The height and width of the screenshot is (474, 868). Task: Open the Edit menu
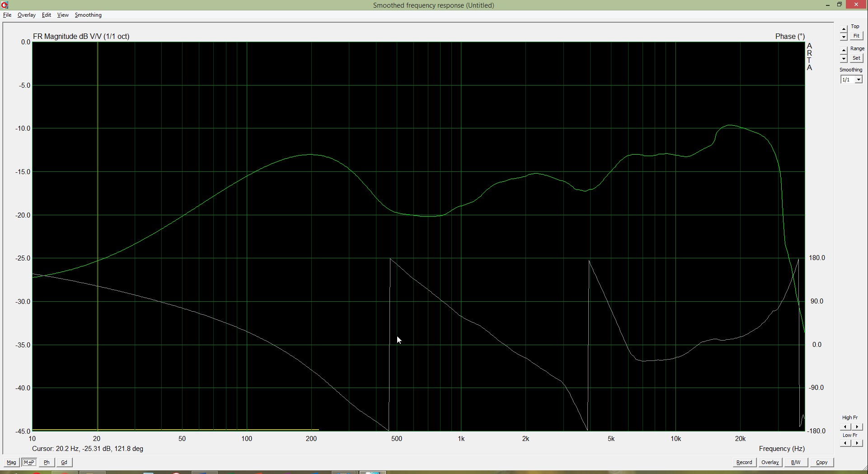(x=47, y=15)
